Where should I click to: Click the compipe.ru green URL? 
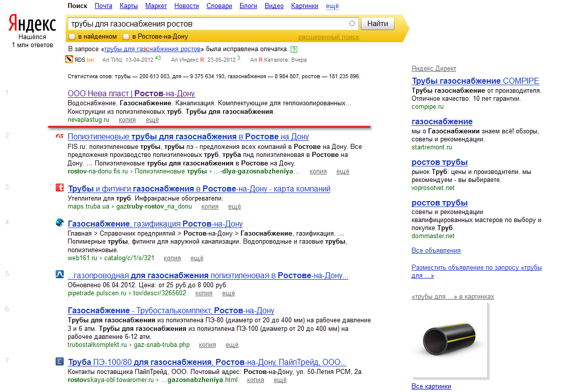[x=428, y=107]
